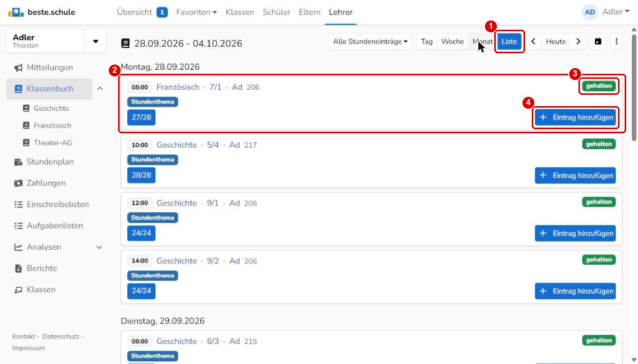Go to previous week with left arrow
The width and height of the screenshot is (638, 364).
pyautogui.click(x=533, y=42)
